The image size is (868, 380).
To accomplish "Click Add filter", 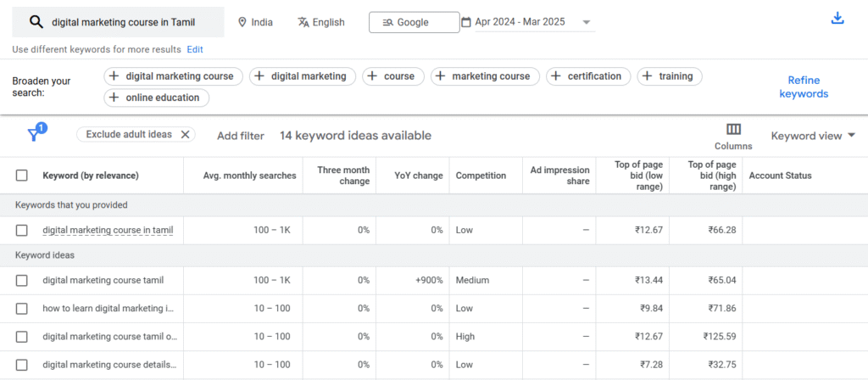I will coord(240,136).
